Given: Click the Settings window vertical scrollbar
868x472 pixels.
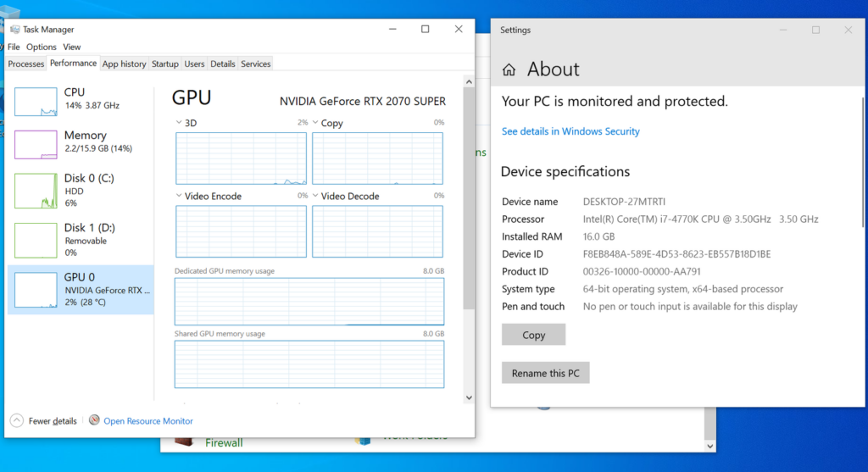Looking at the screenshot, I should click(x=863, y=162).
